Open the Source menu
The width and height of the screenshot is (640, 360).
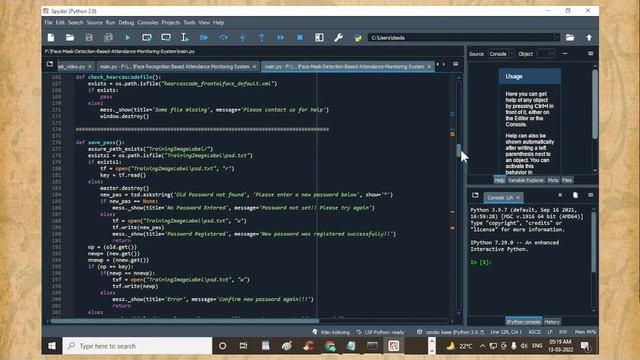click(94, 22)
